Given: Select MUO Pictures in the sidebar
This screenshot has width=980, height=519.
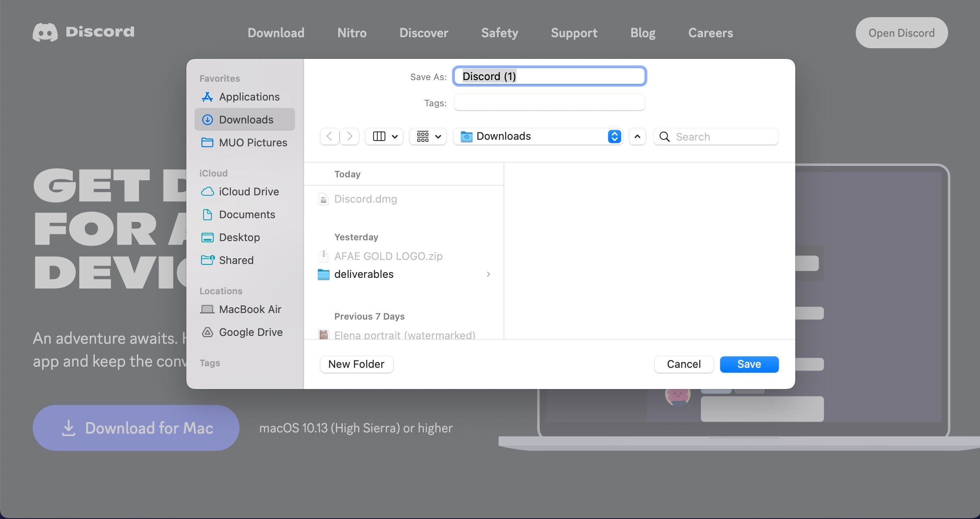Looking at the screenshot, I should (x=253, y=142).
